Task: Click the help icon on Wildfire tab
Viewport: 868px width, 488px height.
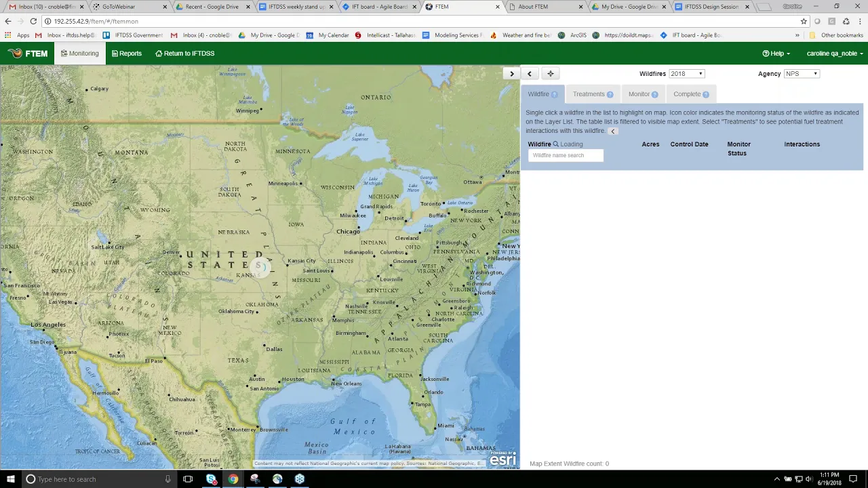Action: coord(554,95)
